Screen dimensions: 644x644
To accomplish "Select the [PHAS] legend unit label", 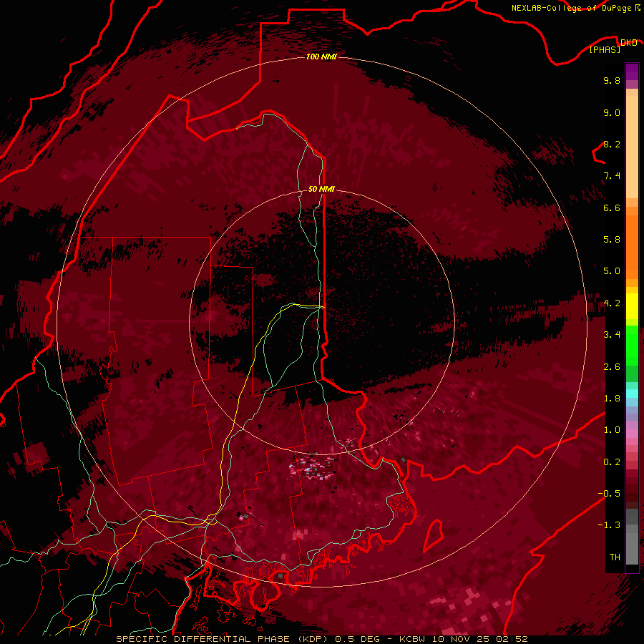I will tap(605, 49).
